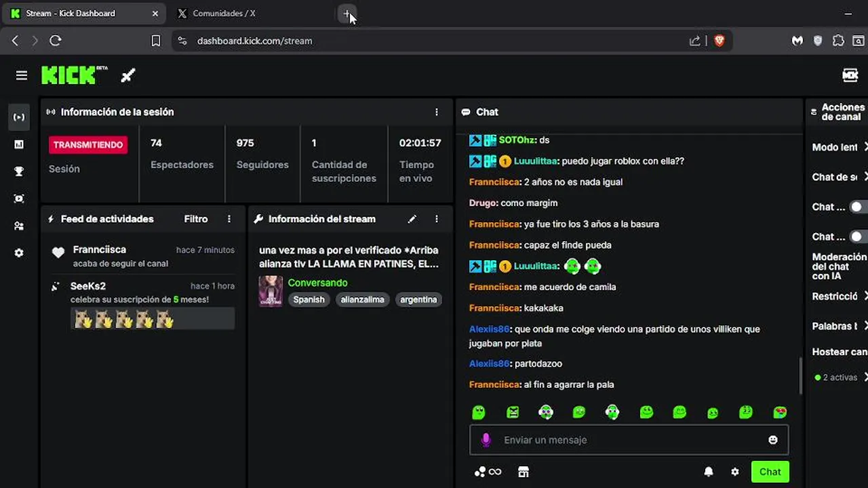Click the argentina tag

click(418, 300)
